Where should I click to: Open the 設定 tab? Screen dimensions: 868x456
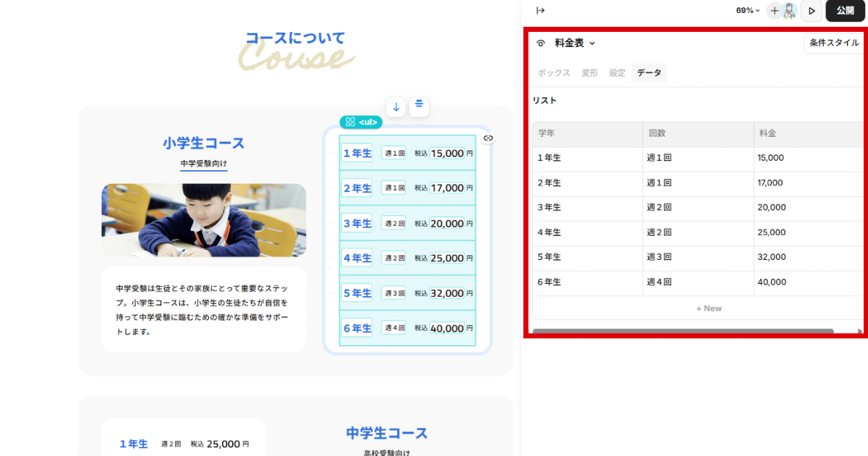[x=617, y=72]
